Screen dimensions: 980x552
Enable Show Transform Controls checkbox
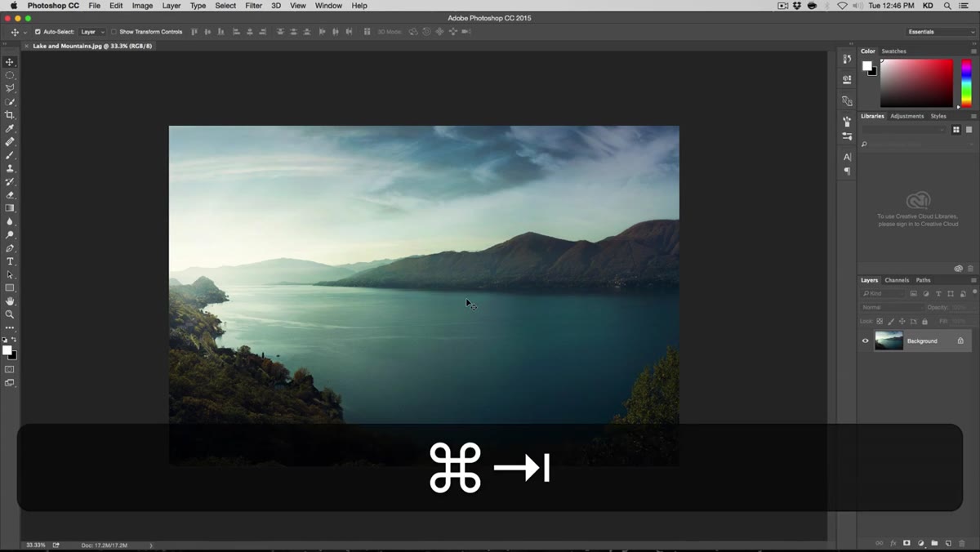point(114,32)
